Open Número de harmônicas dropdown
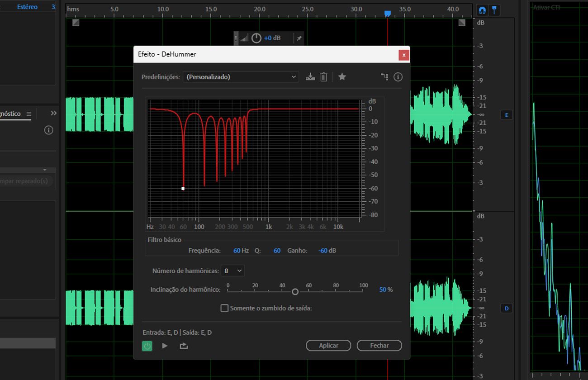588x380 pixels. click(x=232, y=271)
